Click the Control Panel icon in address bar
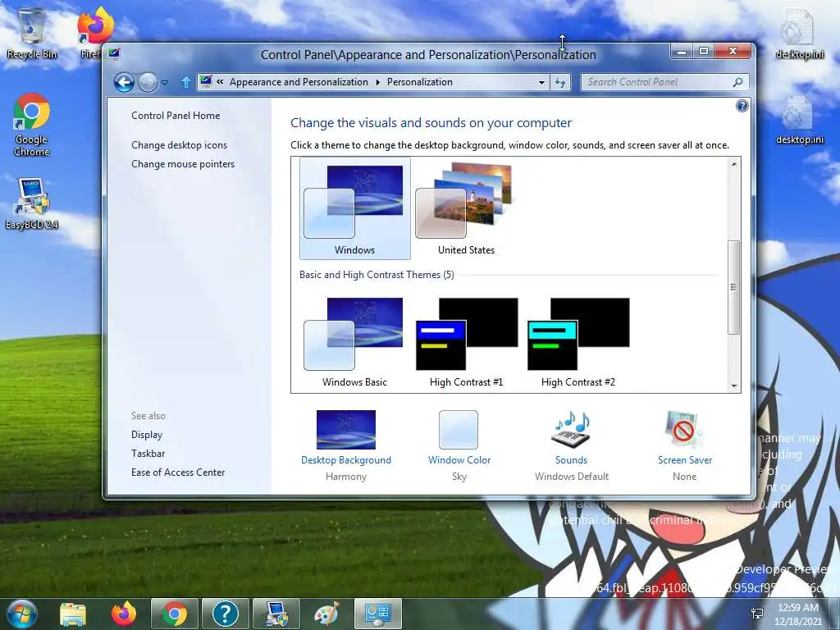 [x=206, y=81]
